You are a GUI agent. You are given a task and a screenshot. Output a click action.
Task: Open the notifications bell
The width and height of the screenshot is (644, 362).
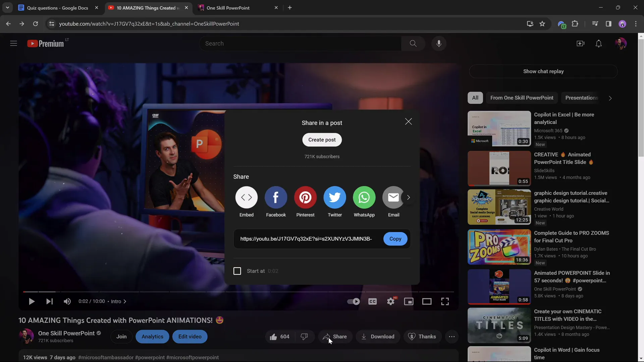(598, 44)
